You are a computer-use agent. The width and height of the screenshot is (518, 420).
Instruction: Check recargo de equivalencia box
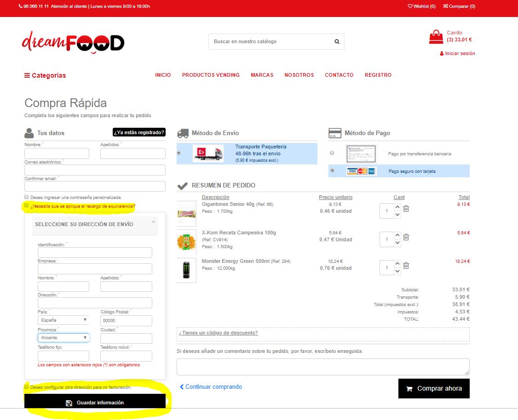point(26,205)
